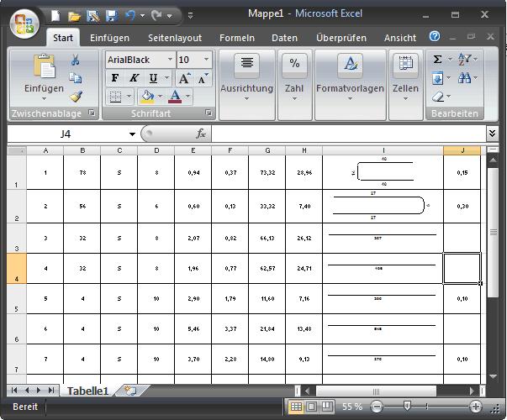
Task: Toggle bold F formatting
Action: 115,78
